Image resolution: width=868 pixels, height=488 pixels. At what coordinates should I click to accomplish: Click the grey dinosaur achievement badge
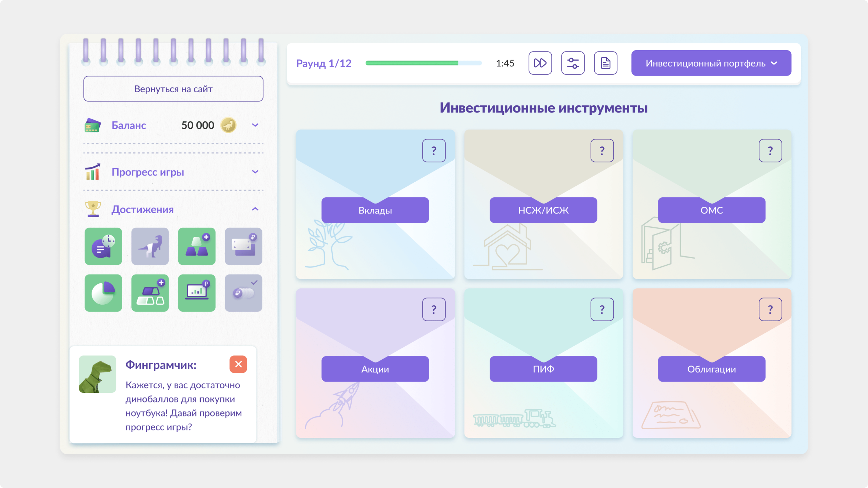pyautogui.click(x=150, y=246)
